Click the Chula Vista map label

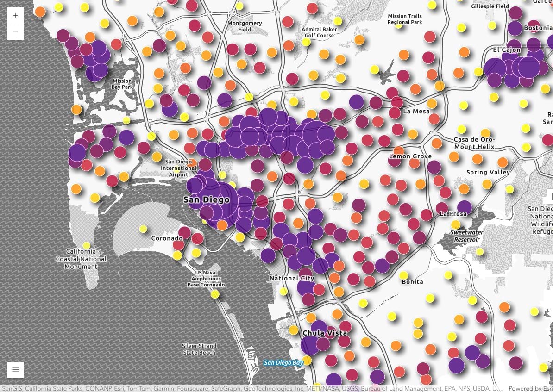point(324,333)
